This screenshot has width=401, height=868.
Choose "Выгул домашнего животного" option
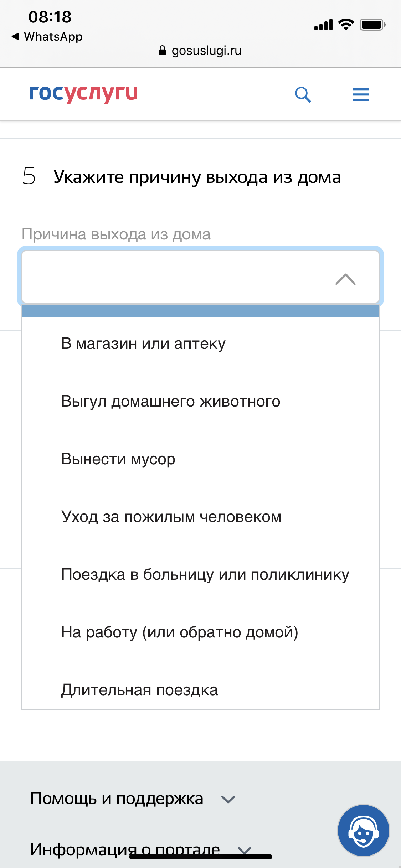click(171, 402)
